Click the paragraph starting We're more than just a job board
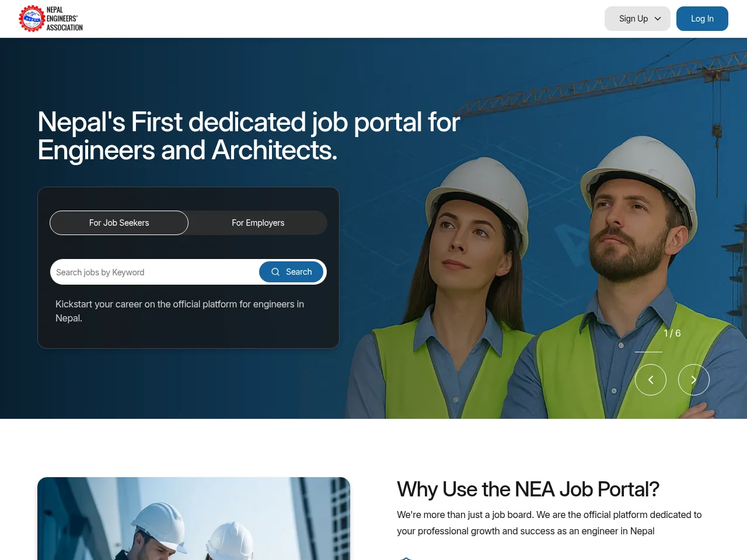 tap(549, 523)
